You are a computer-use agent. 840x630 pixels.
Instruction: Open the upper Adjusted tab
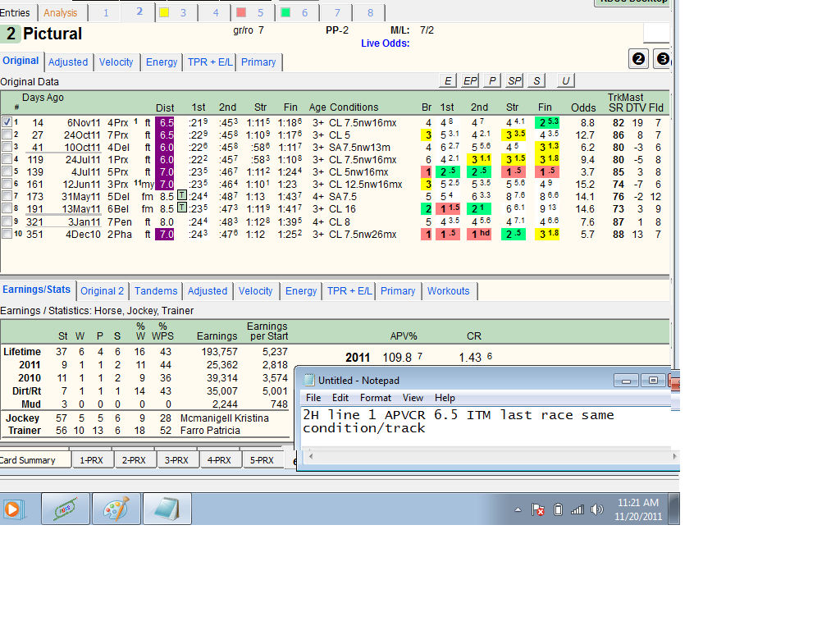(68, 62)
